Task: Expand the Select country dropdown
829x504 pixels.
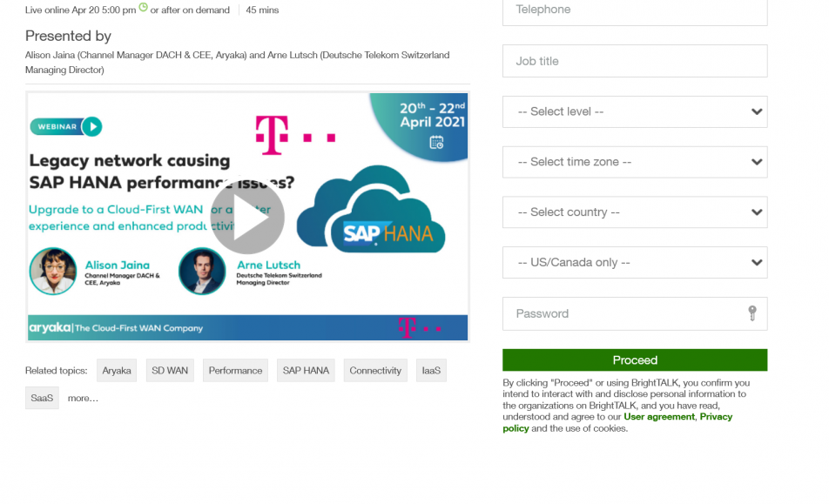Action: [635, 212]
